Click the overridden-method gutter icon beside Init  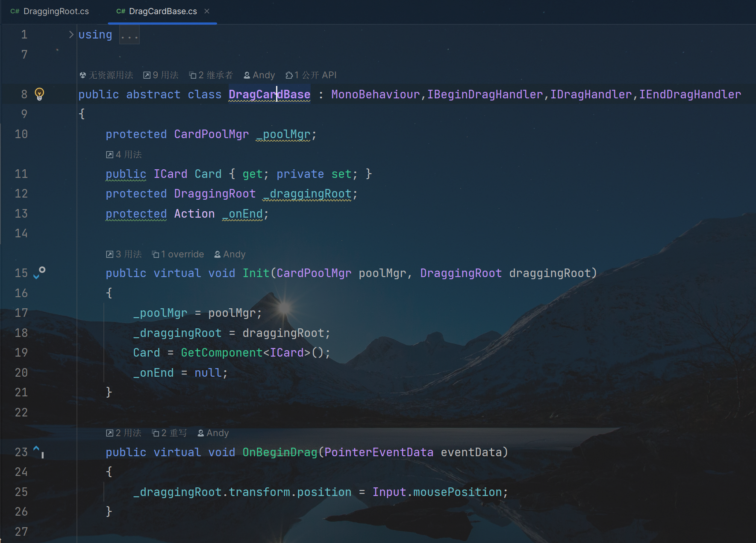click(39, 272)
